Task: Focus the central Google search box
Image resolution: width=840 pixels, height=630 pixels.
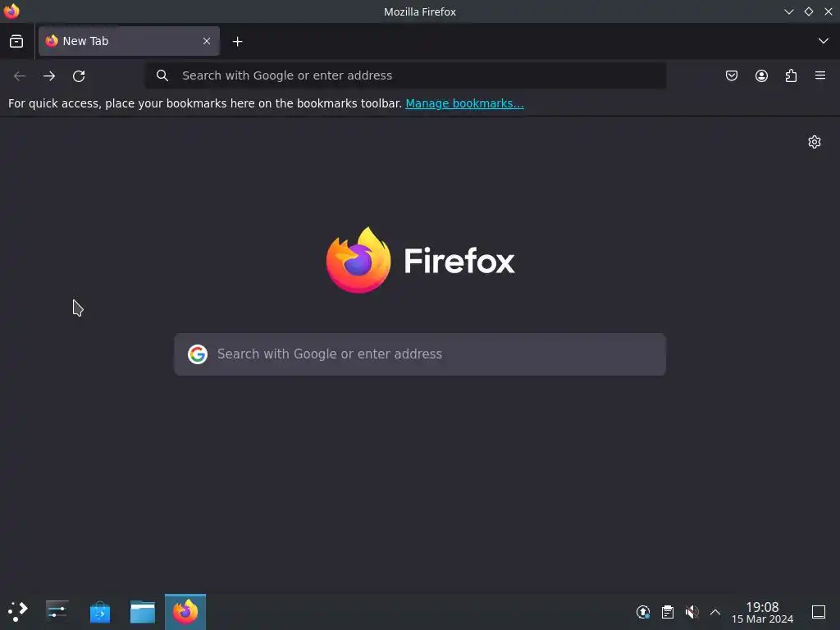Action: (x=420, y=354)
